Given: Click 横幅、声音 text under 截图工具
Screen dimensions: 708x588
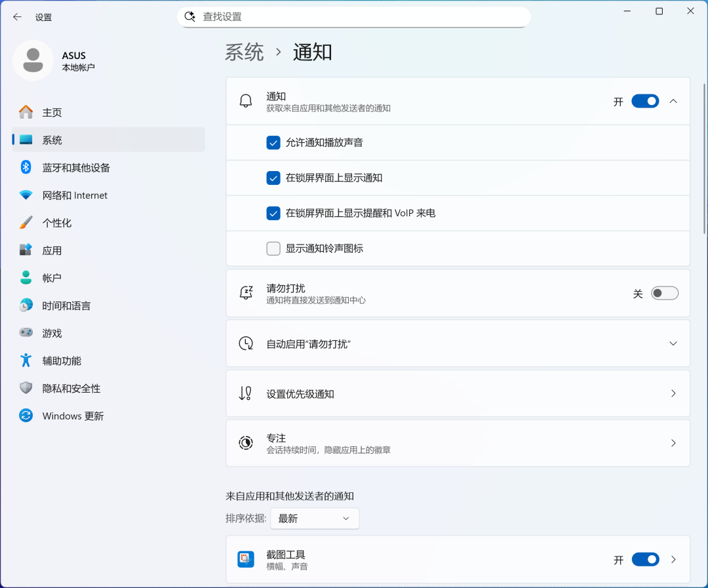Looking at the screenshot, I should pos(286,566).
